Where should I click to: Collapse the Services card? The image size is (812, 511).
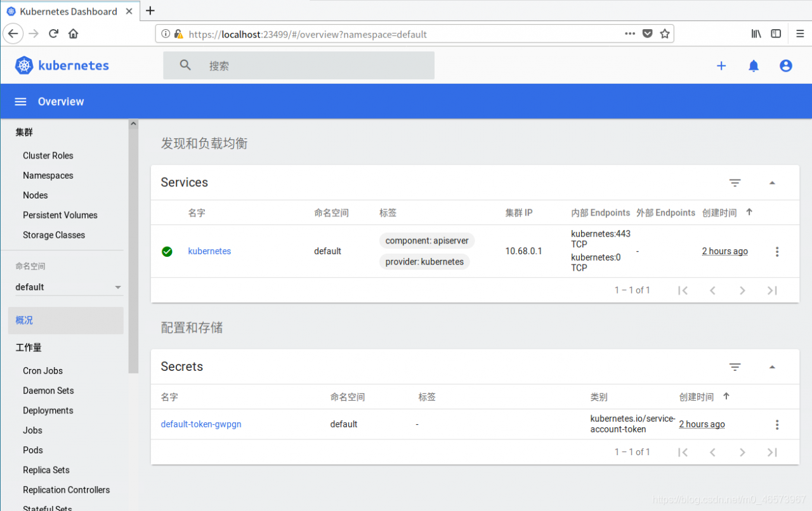pyautogui.click(x=772, y=183)
